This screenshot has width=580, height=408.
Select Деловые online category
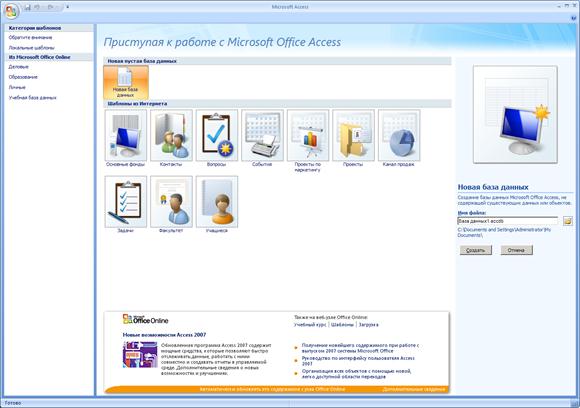click(x=18, y=67)
